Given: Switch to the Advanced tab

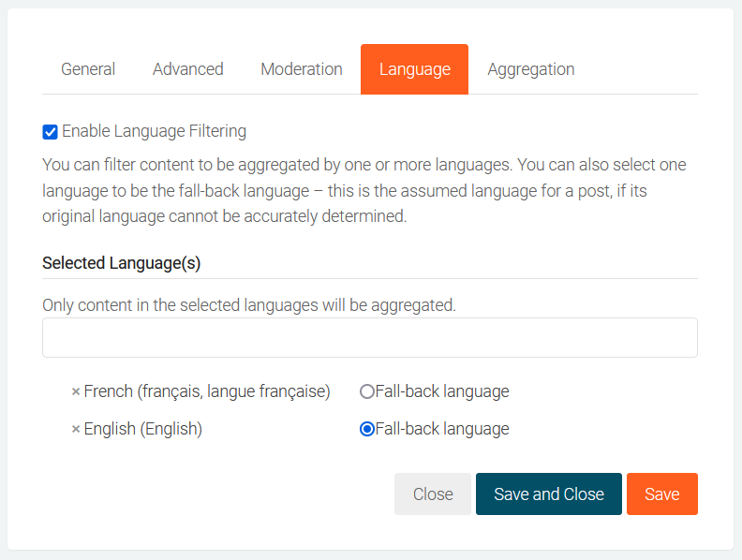Looking at the screenshot, I should 187,69.
